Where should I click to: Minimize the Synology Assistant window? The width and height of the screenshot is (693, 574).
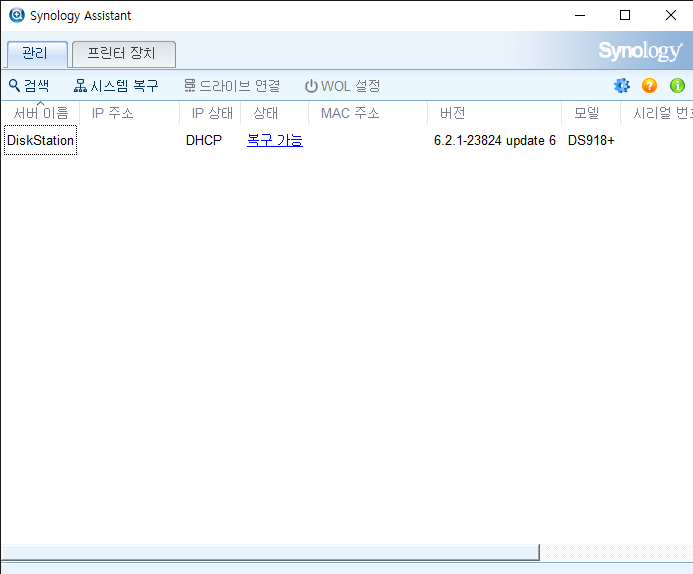[x=580, y=15]
